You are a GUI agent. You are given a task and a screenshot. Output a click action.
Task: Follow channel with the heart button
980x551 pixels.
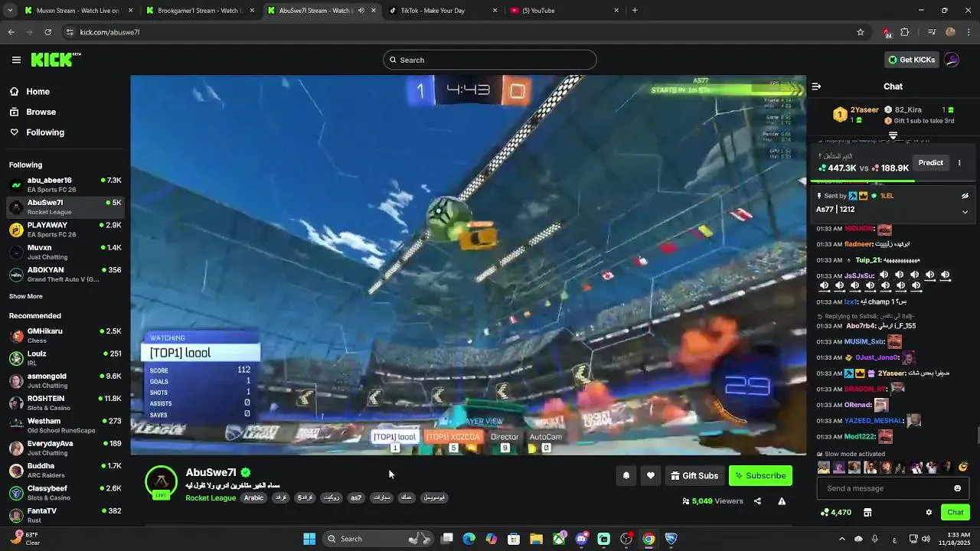[x=650, y=476]
